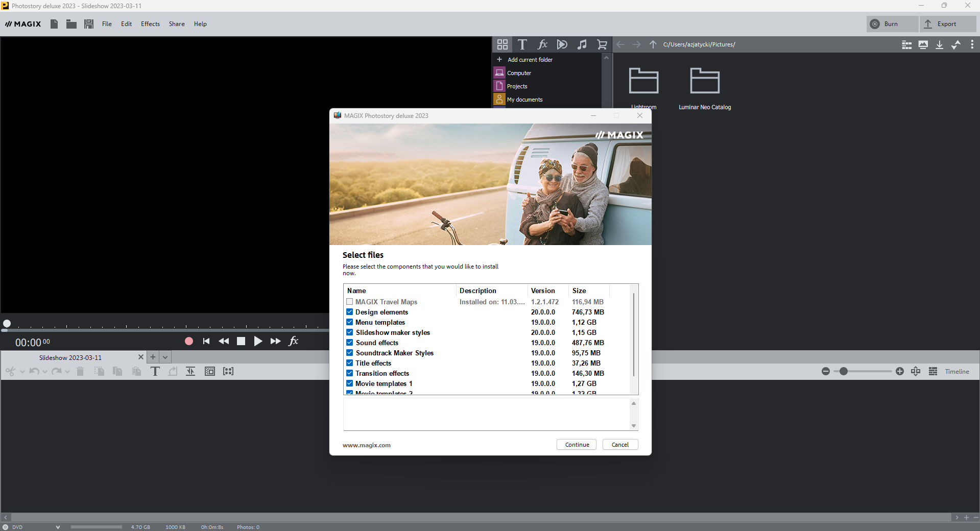Image resolution: width=980 pixels, height=531 pixels.
Task: Click the storyboard bricks view icon
Action: [933, 371]
